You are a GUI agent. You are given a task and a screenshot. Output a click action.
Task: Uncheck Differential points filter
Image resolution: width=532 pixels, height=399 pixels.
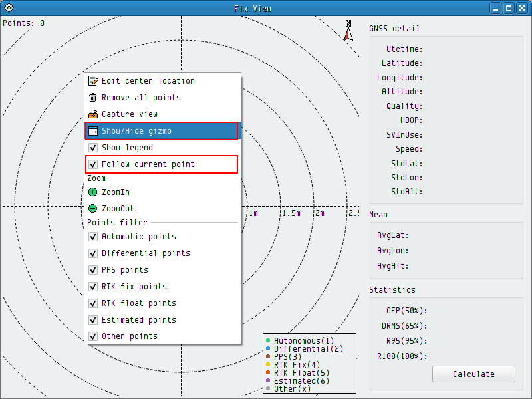[x=93, y=253]
